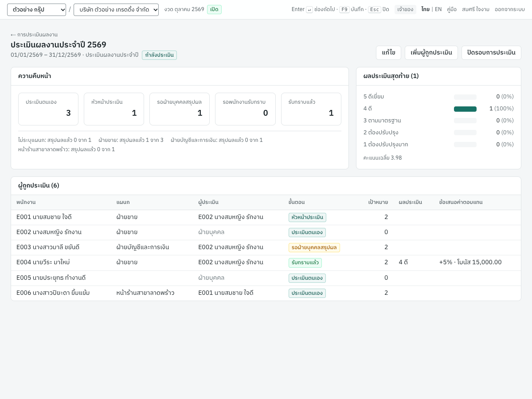
Task: Click เพิ่มผู้ถูกประเมิน to add an evaluatee
Action: coord(431,53)
